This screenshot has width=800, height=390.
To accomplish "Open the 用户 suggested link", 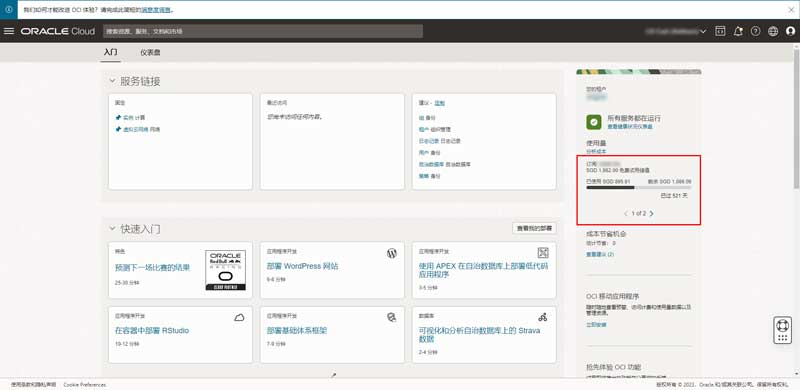I will click(423, 153).
